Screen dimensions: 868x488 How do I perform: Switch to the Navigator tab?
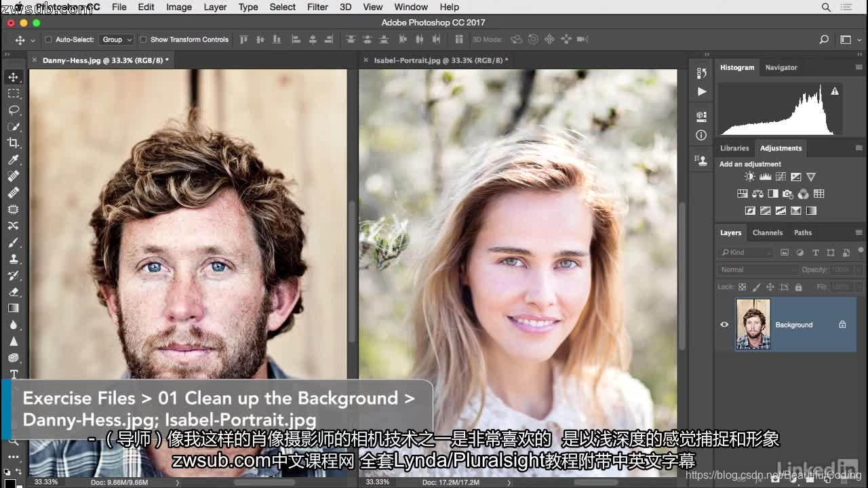pos(781,68)
